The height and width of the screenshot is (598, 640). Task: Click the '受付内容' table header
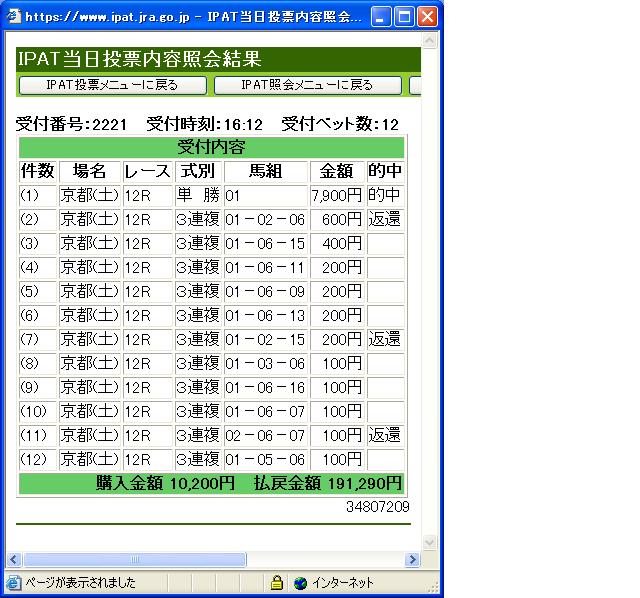click(x=211, y=147)
